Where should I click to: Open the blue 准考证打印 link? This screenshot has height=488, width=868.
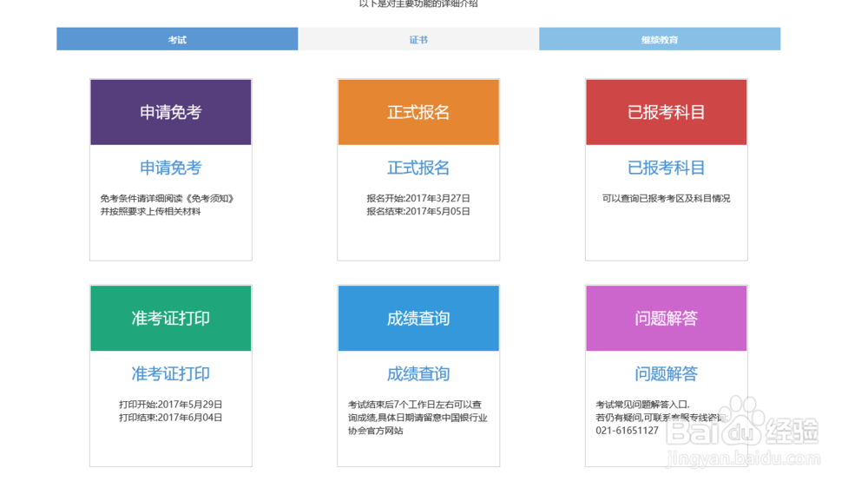(x=170, y=374)
